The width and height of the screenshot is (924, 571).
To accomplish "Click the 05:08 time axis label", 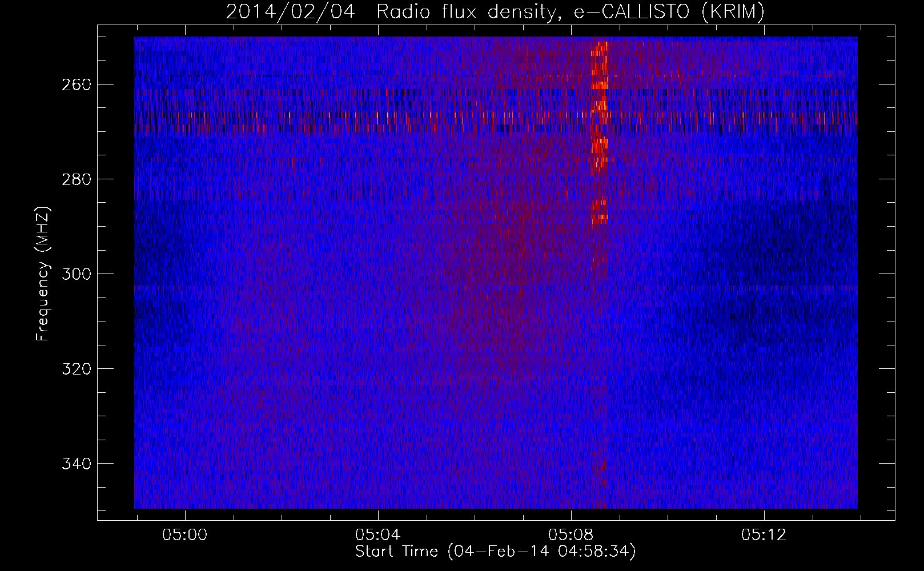I will tap(571, 535).
